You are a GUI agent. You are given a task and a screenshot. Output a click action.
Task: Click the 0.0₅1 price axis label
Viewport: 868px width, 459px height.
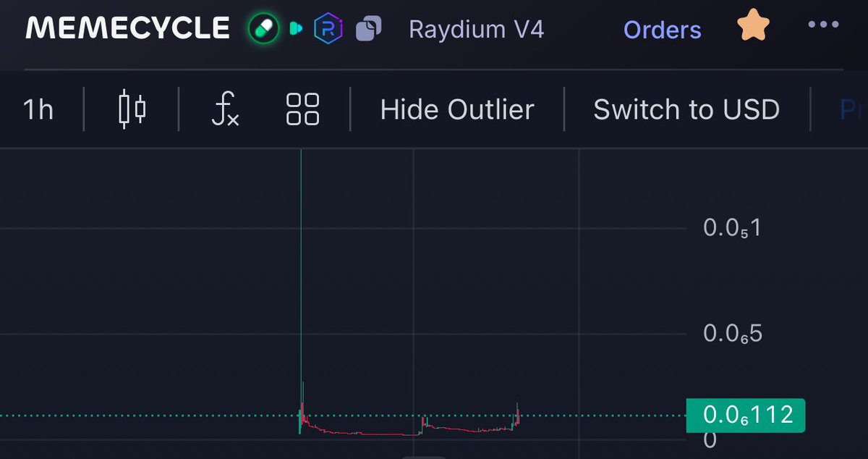click(x=731, y=228)
